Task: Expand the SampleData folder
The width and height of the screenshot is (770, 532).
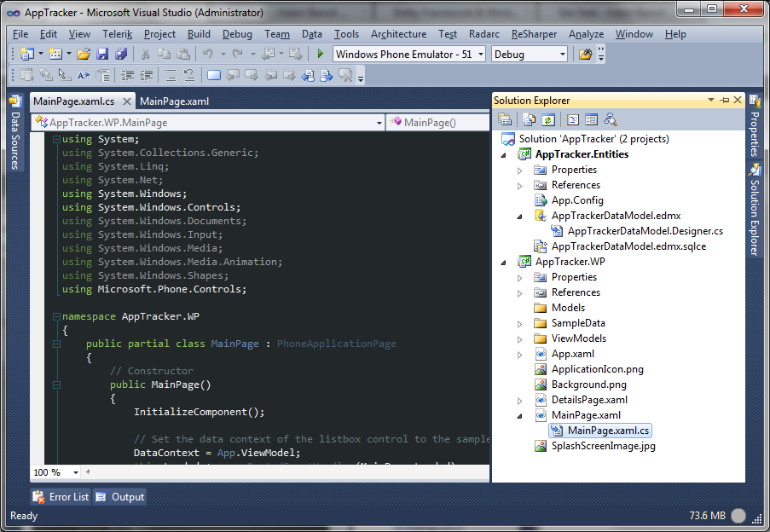Action: click(519, 324)
